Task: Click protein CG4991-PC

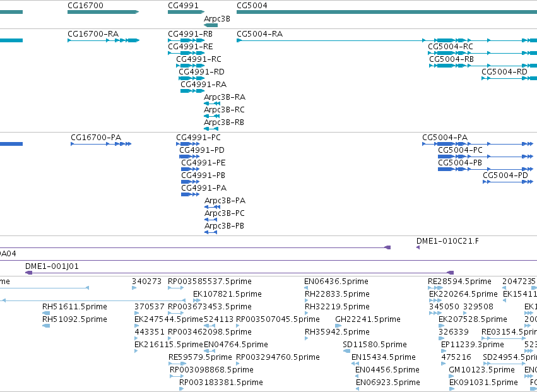Action: tap(198, 138)
